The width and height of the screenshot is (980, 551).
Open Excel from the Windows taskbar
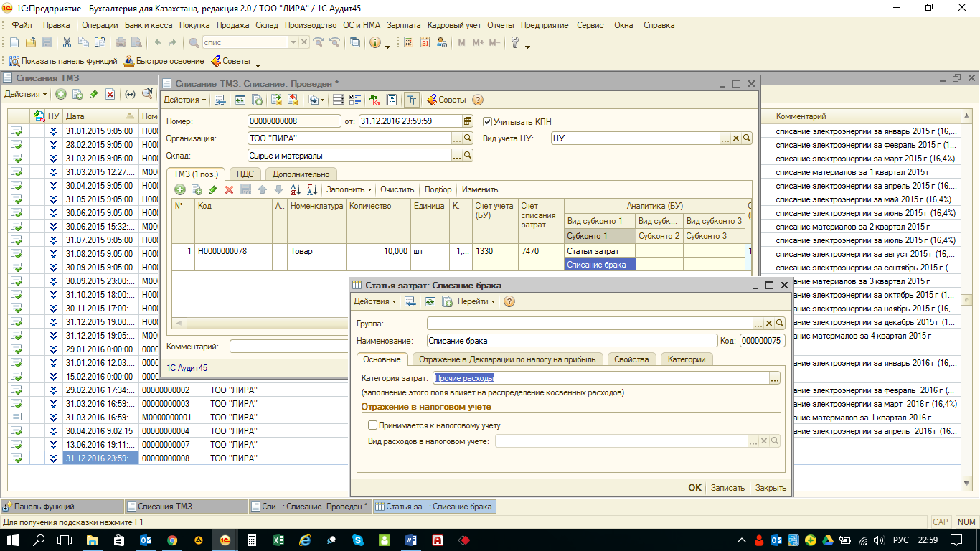(278, 540)
